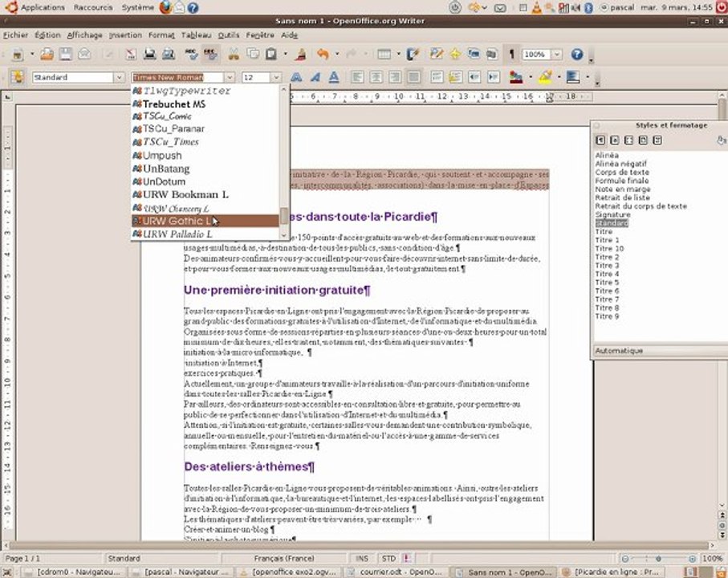Open the font color palette arrow
Screen dimensions: 728x578
[531, 77]
